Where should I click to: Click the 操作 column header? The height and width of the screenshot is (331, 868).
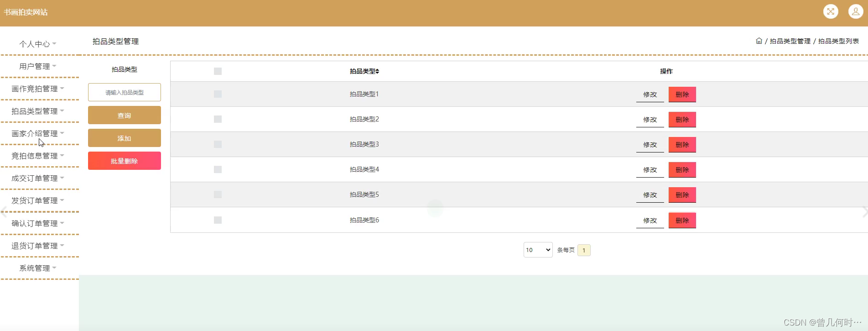tap(666, 71)
